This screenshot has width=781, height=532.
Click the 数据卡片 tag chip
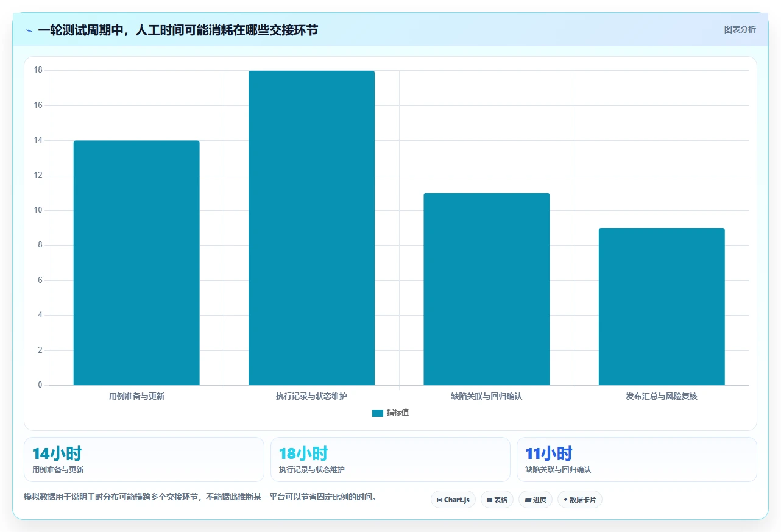tap(580, 500)
